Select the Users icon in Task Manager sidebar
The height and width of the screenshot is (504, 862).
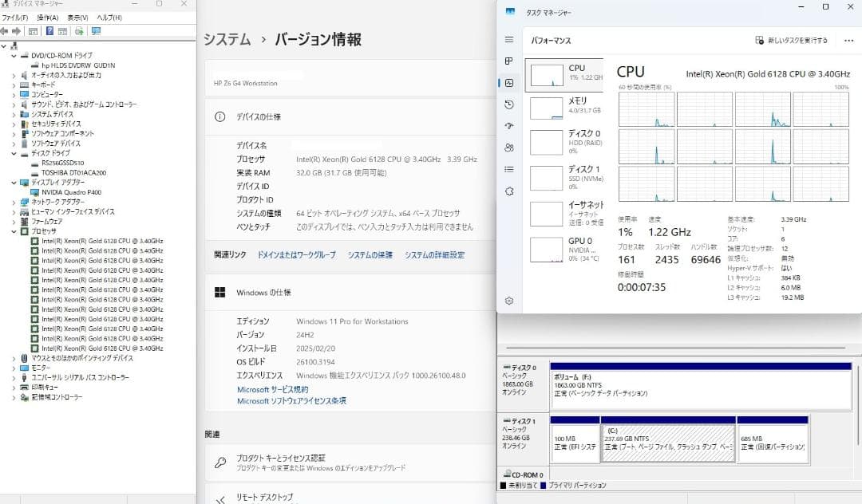508,148
